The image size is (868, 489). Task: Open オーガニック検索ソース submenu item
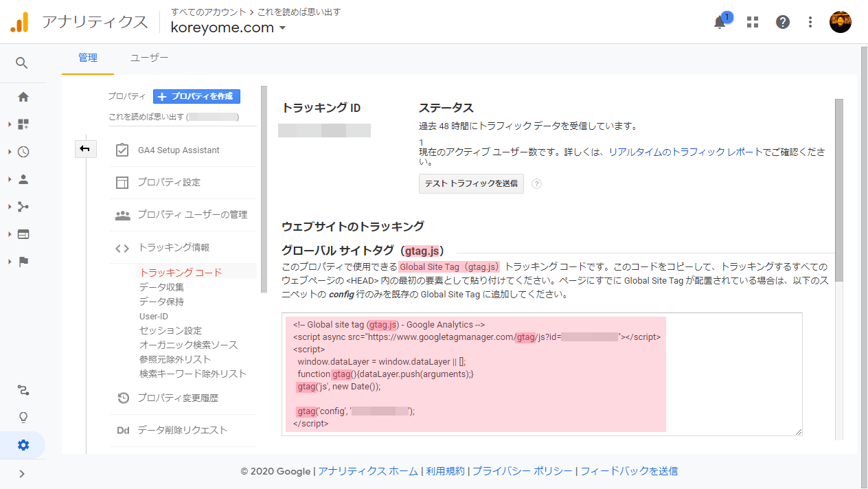[188, 345]
